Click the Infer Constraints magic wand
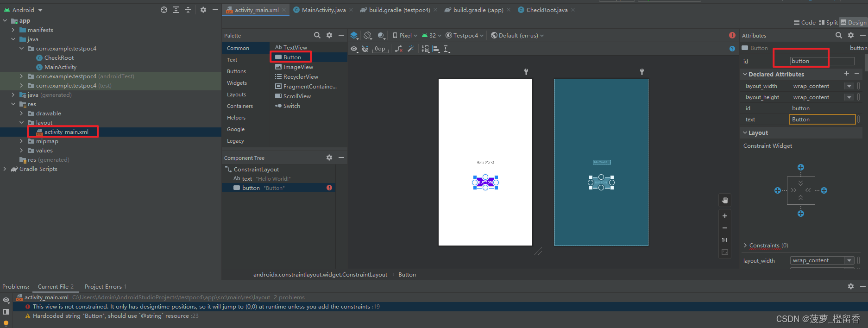Image resolution: width=868 pixels, height=328 pixels. [x=411, y=49]
